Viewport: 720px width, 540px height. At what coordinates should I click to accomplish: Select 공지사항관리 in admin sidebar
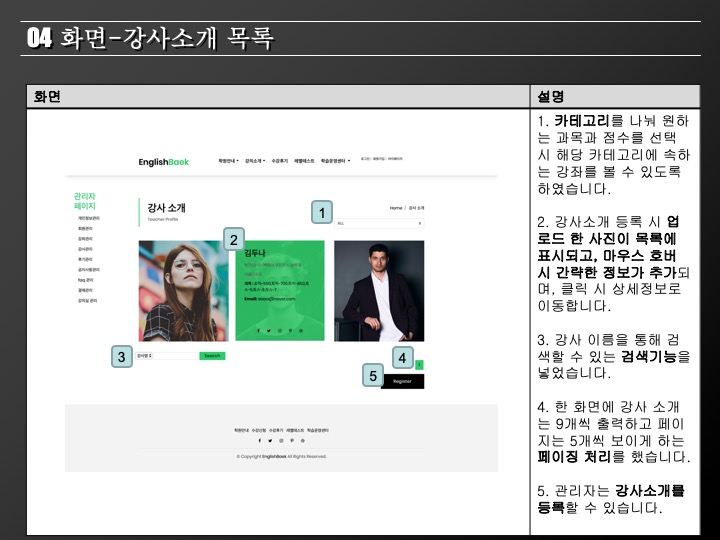[x=89, y=270]
